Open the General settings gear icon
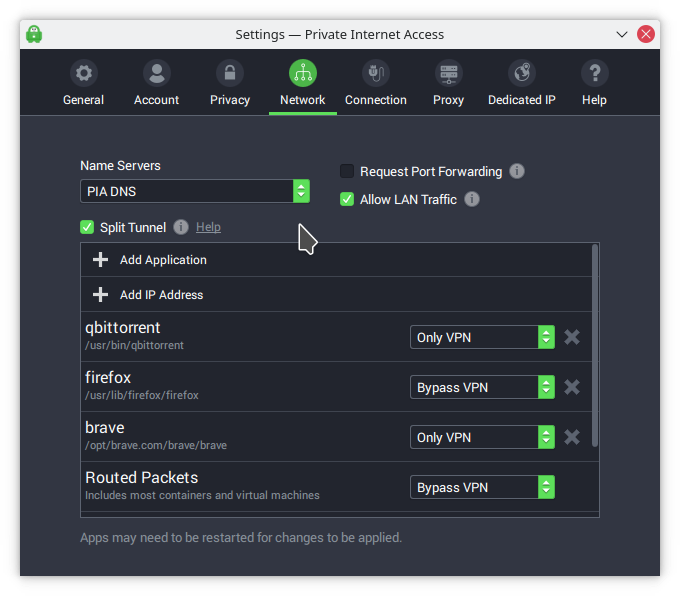The height and width of the screenshot is (596, 680). pos(84,74)
